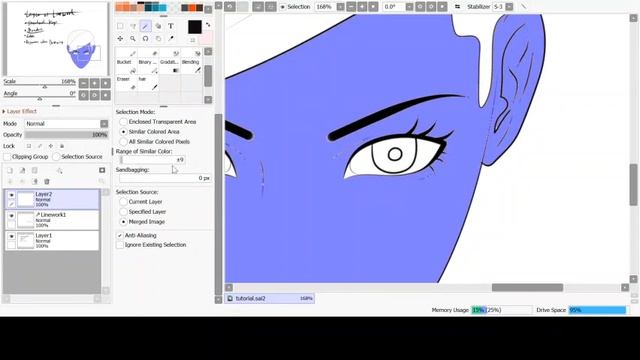Image resolution: width=640 pixels, height=360 pixels.
Task: Hide Layer2 using its eye icon
Action: 11,195
